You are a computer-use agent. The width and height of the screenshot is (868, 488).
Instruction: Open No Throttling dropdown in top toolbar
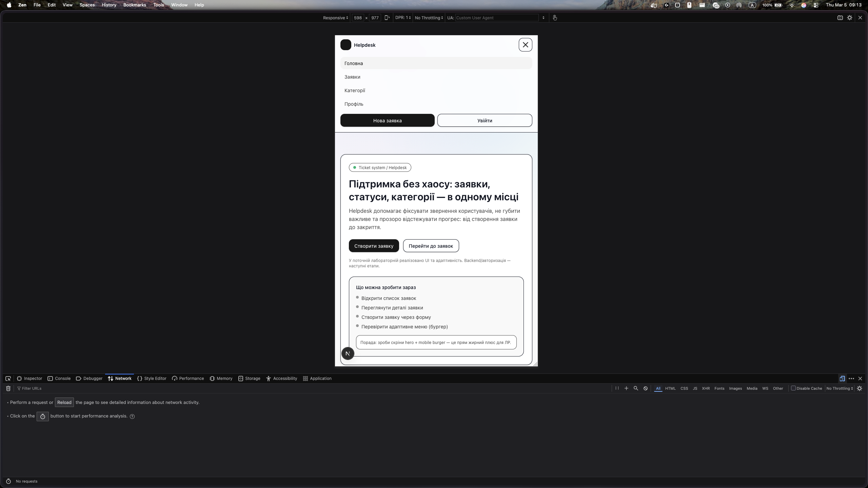pyautogui.click(x=429, y=18)
